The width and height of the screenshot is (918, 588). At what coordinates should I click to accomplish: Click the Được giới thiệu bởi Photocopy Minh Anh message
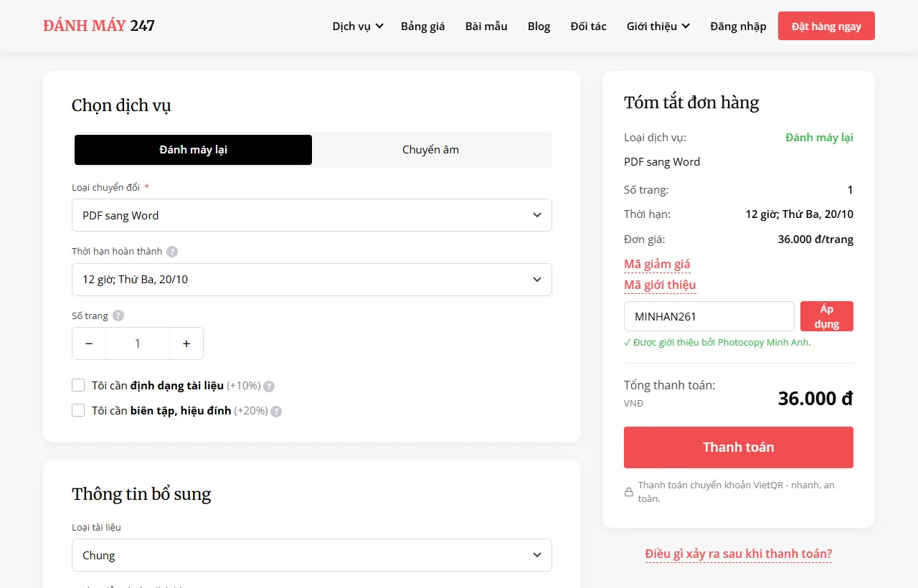pyautogui.click(x=717, y=342)
